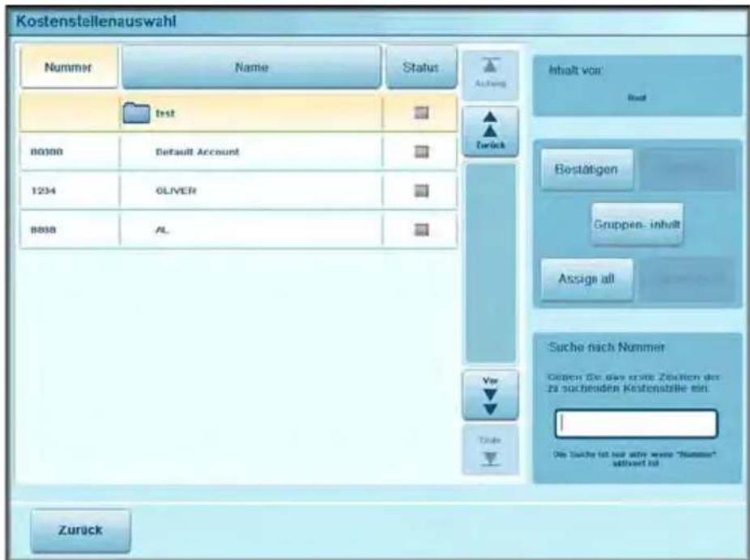Jump to list end with Ende button

pos(490,450)
